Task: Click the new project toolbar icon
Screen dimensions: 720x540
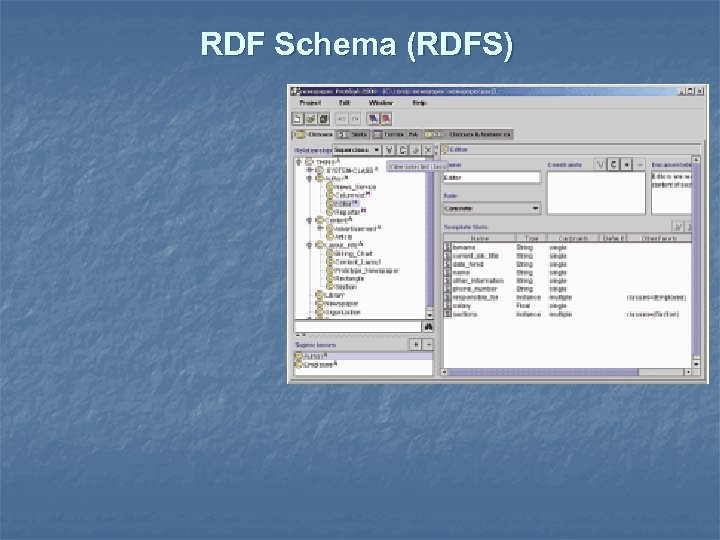Action: click(x=298, y=119)
